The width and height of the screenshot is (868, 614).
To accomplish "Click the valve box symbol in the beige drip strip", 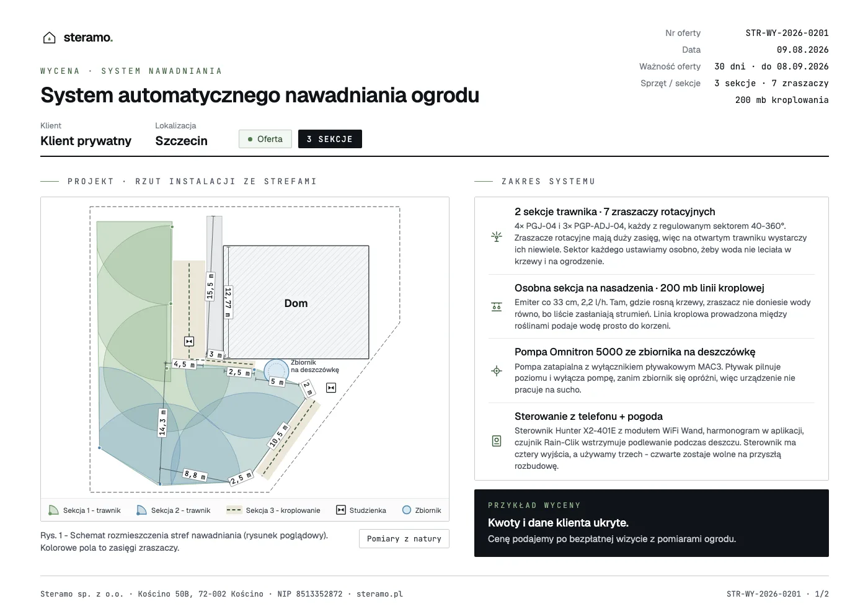I will pyautogui.click(x=189, y=341).
